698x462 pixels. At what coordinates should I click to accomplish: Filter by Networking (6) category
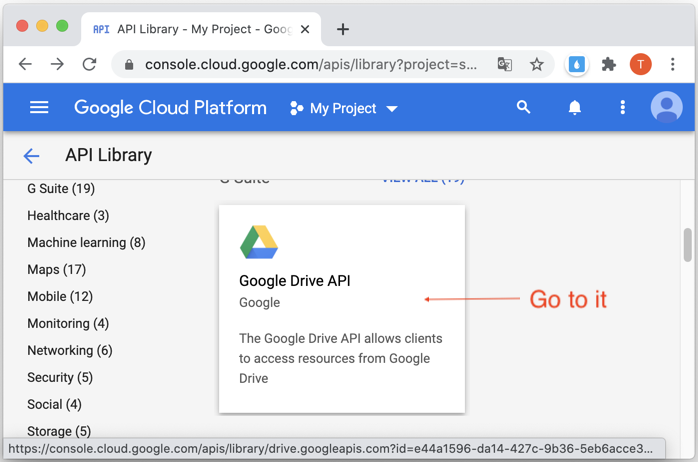coord(70,351)
